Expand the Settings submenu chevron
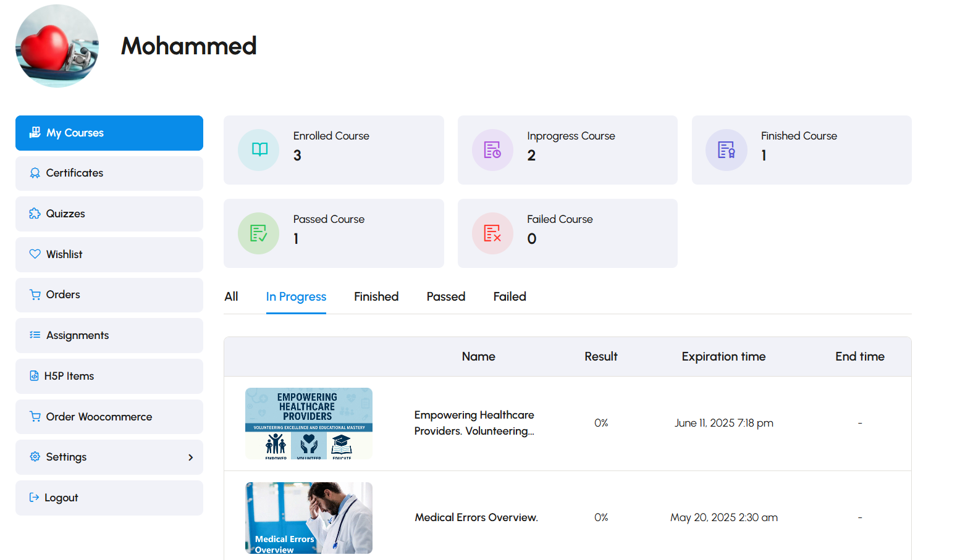973x560 pixels. [190, 458]
